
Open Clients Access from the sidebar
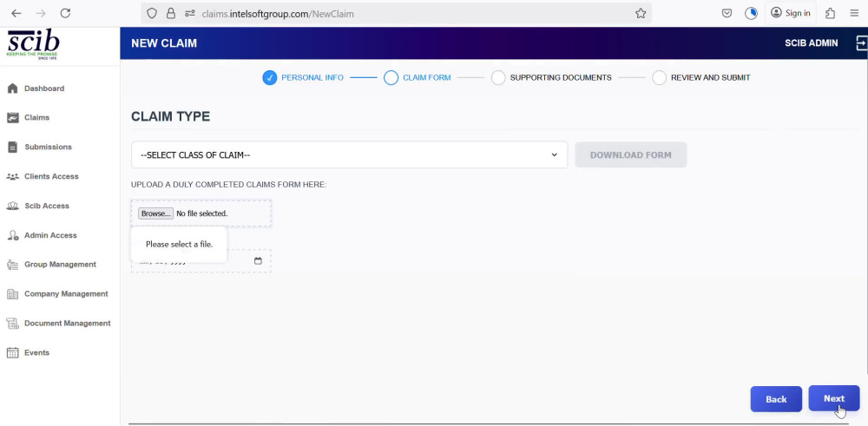click(x=51, y=176)
